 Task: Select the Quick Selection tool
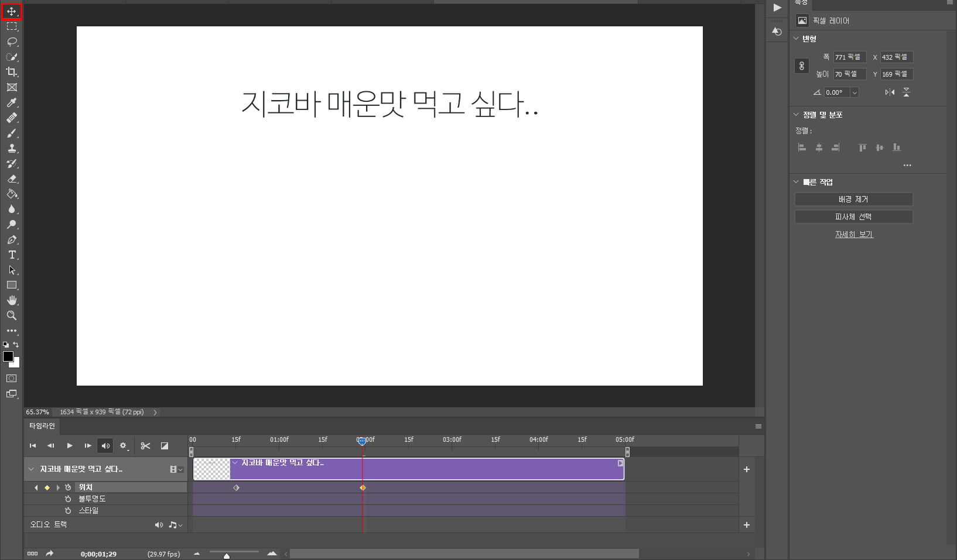[x=12, y=57]
